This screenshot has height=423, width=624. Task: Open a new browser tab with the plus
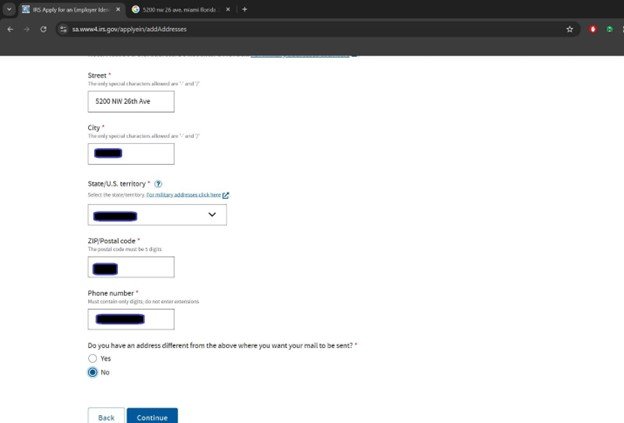click(x=245, y=9)
